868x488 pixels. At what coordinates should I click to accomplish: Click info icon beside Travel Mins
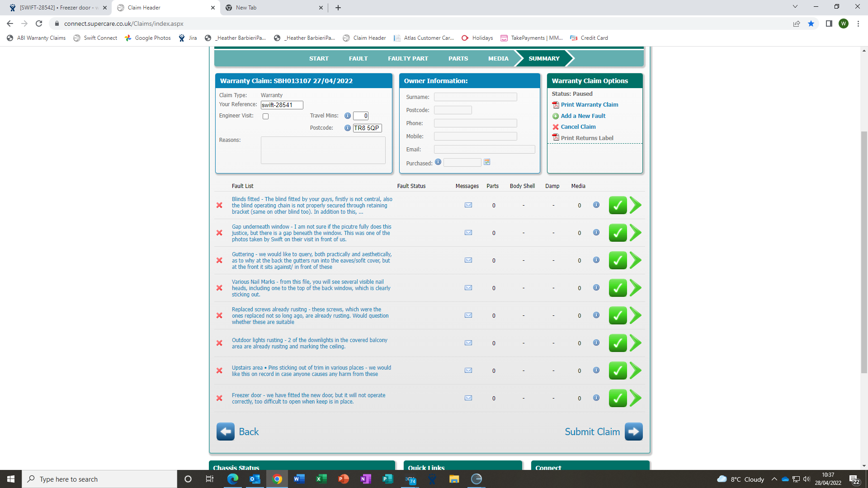[348, 116]
